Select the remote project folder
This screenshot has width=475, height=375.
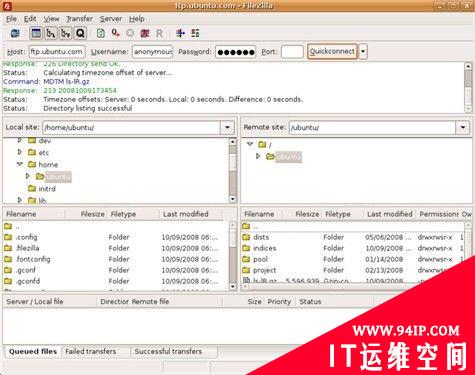click(x=353, y=270)
